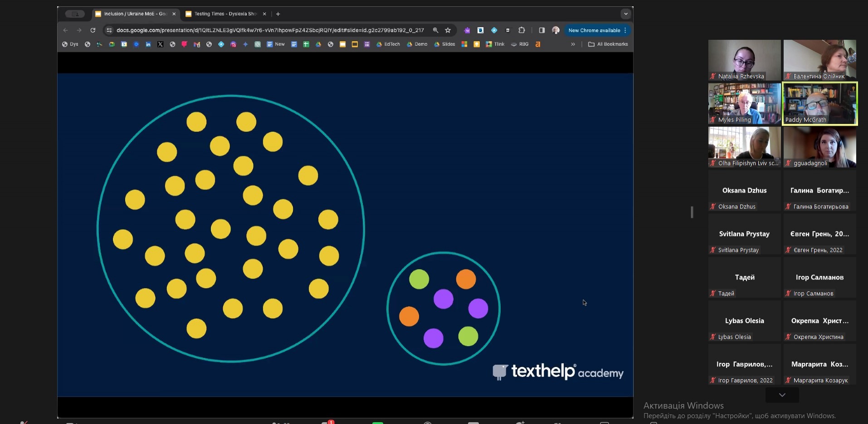The height and width of the screenshot is (424, 868).
Task: Click the muted microphone icon on Myles Pilling
Action: [713, 120]
